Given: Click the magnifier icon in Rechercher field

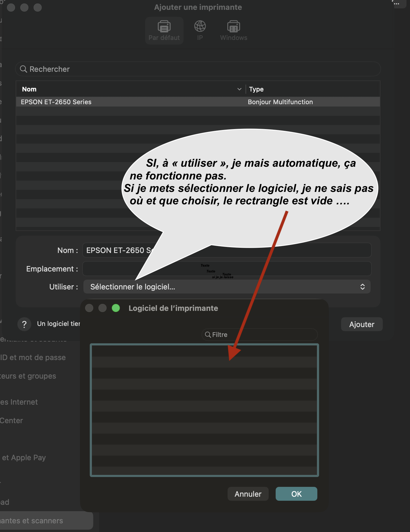Looking at the screenshot, I should (x=23, y=69).
